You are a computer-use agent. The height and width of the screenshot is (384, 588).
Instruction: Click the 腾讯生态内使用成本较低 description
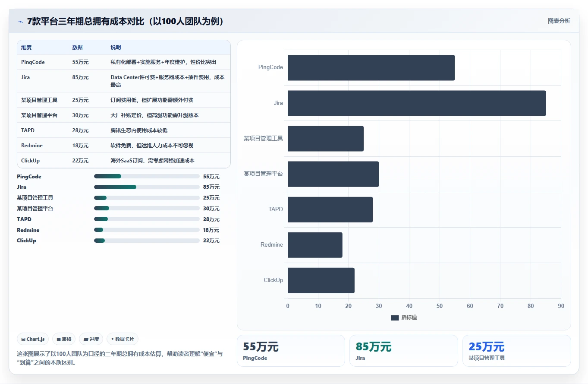(x=139, y=130)
